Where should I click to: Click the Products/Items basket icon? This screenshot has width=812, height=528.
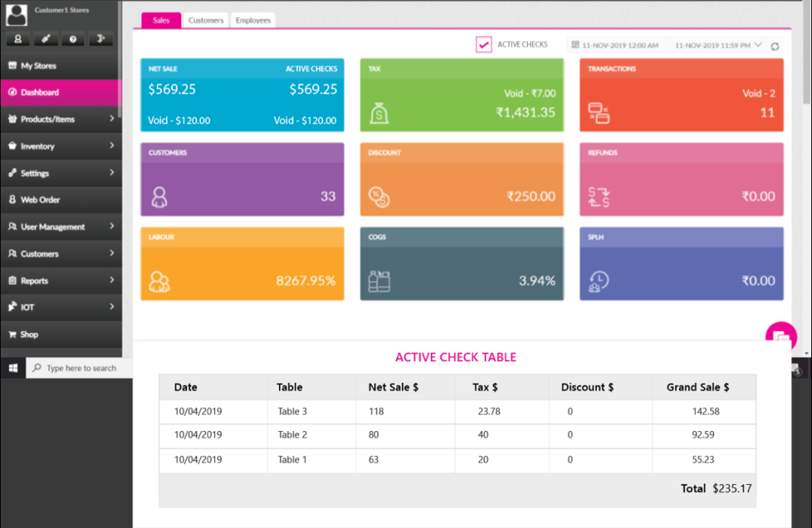click(13, 119)
